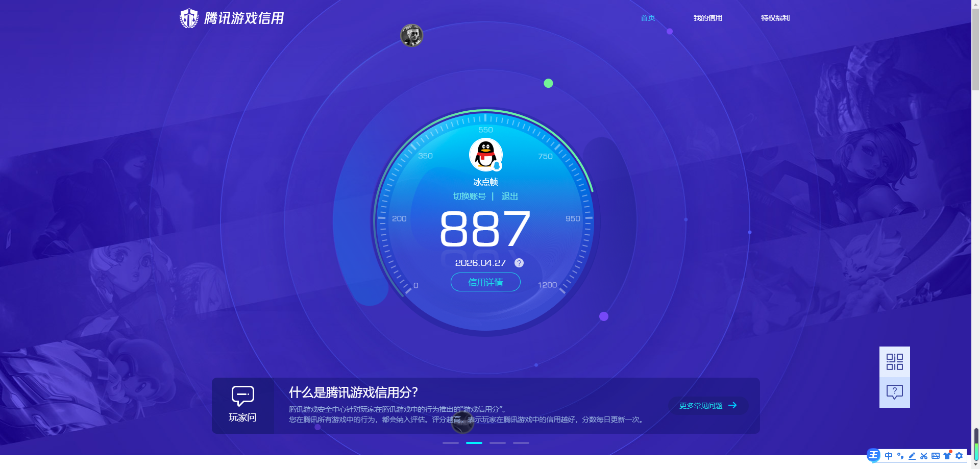Click the 887 credit score number
Image resolution: width=980 pixels, height=469 pixels.
[x=485, y=229]
